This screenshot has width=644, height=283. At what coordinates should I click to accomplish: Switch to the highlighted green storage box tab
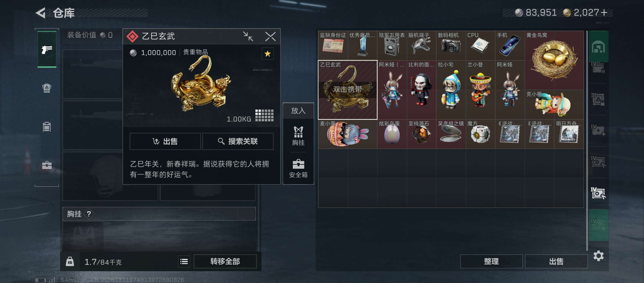[598, 225]
